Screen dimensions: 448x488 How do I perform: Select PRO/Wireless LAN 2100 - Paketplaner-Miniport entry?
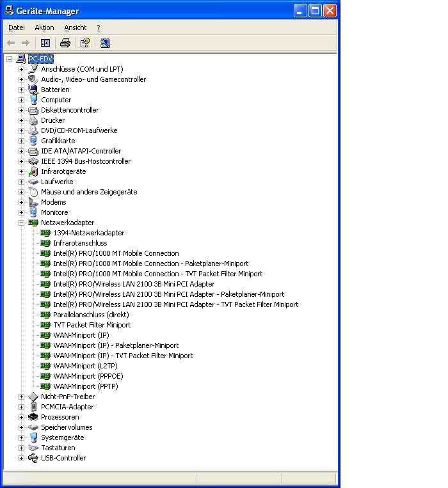(x=169, y=294)
